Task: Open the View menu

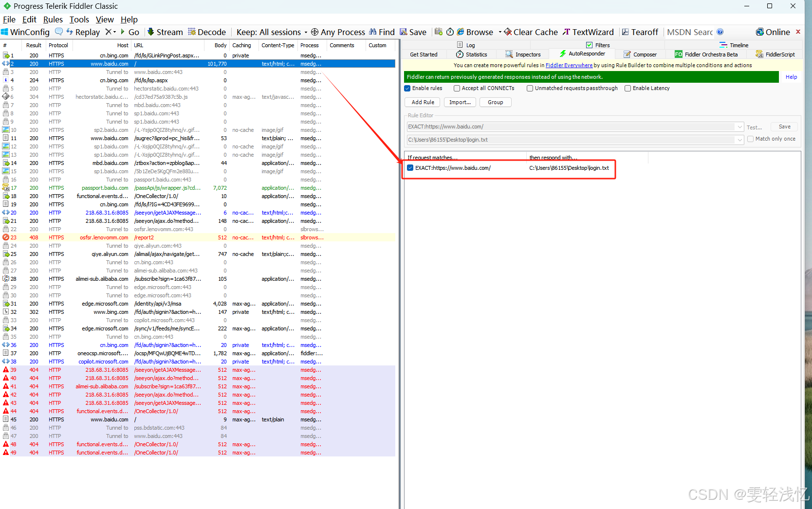Action: pyautogui.click(x=105, y=19)
